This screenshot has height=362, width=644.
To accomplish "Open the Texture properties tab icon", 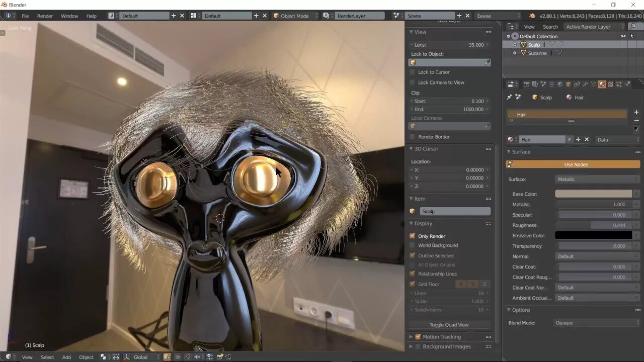I will (610, 84).
